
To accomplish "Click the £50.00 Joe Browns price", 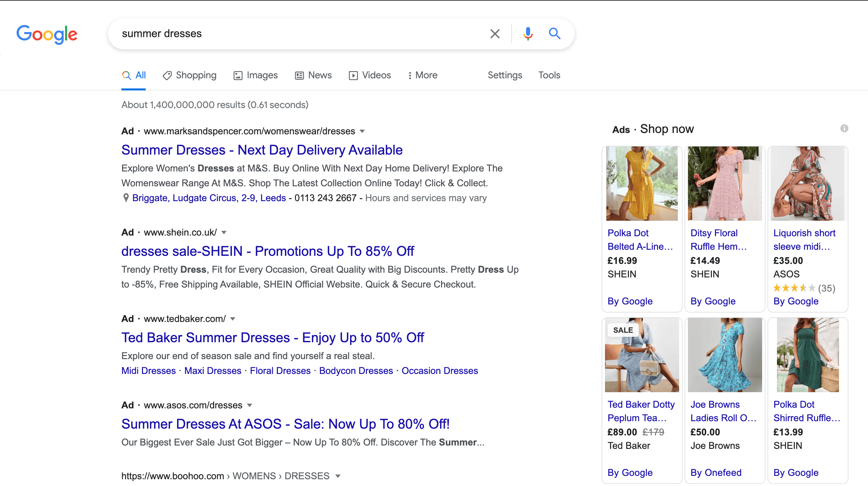I will point(705,432).
